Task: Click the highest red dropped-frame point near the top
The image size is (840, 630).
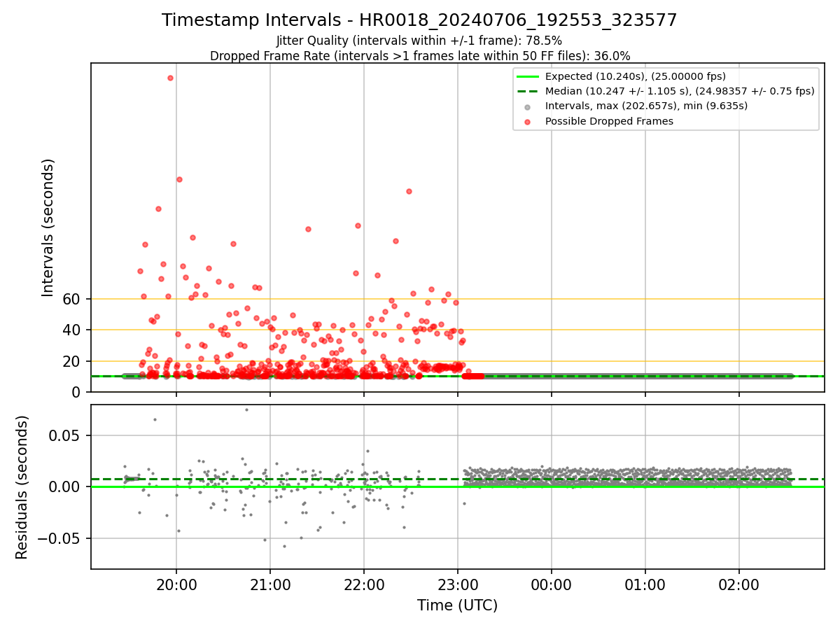Action: 171,78
